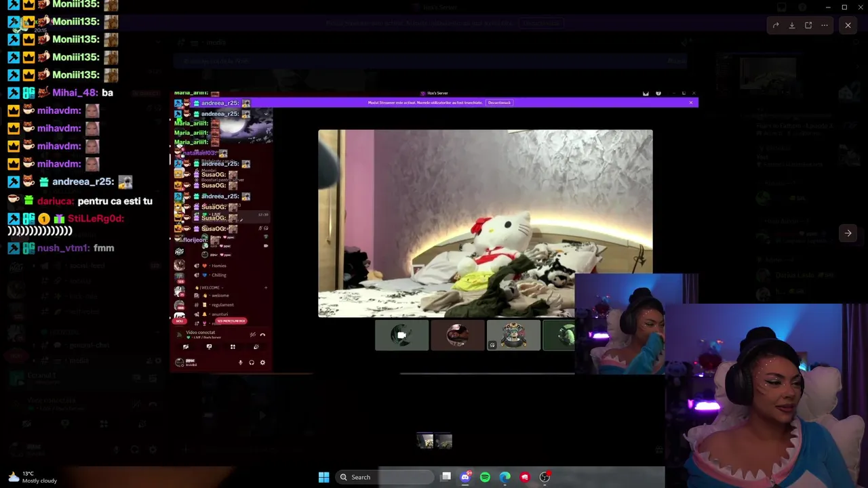The width and height of the screenshot is (868, 488).
Task: Open the Inbox icon in pictured Discord
Action: click(646, 94)
